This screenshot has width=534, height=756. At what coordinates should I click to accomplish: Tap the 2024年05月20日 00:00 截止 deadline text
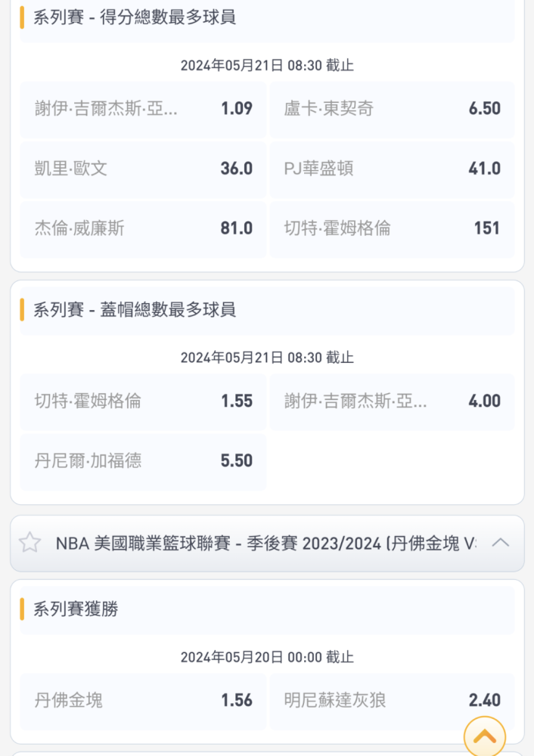click(267, 657)
